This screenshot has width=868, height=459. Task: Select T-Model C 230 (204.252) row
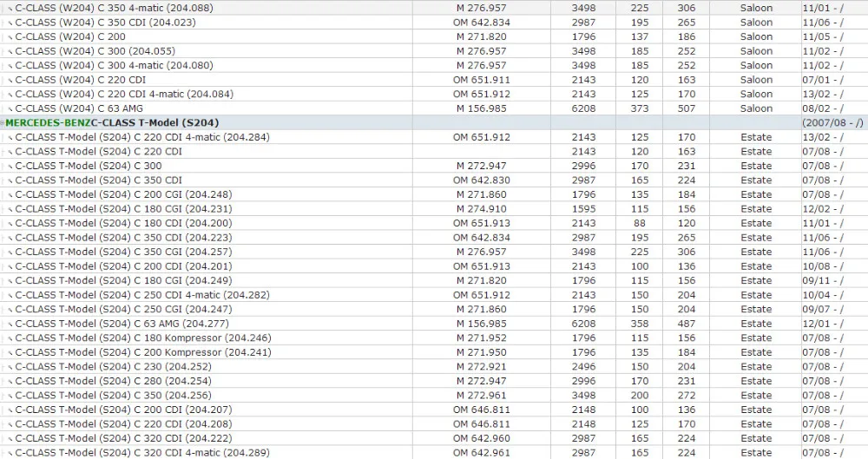(434, 366)
